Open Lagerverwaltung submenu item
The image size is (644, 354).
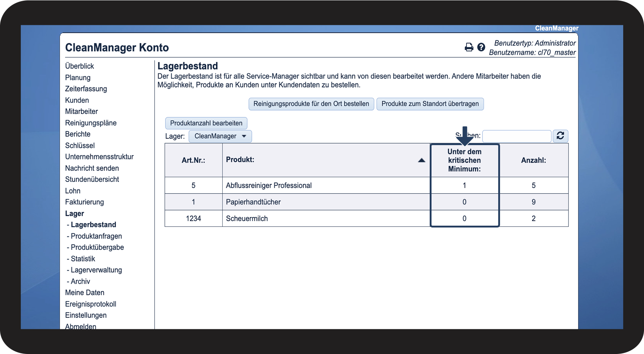point(97,270)
